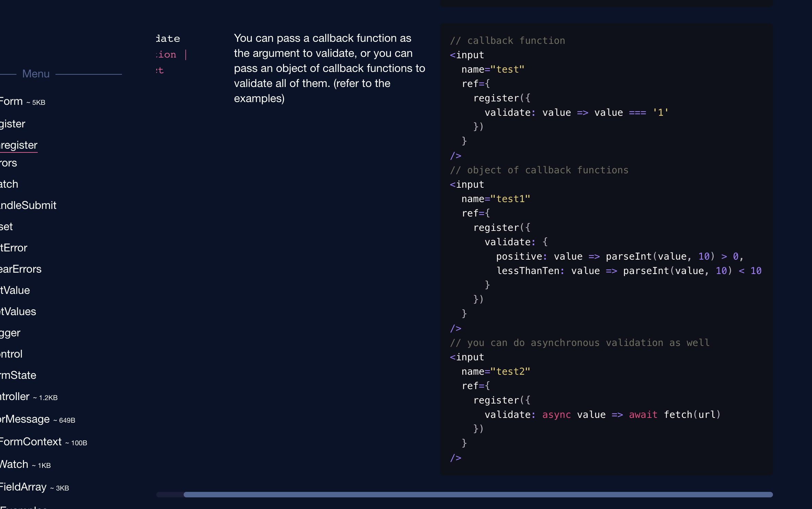
Task: Go to the watch documentation
Action: point(9,184)
